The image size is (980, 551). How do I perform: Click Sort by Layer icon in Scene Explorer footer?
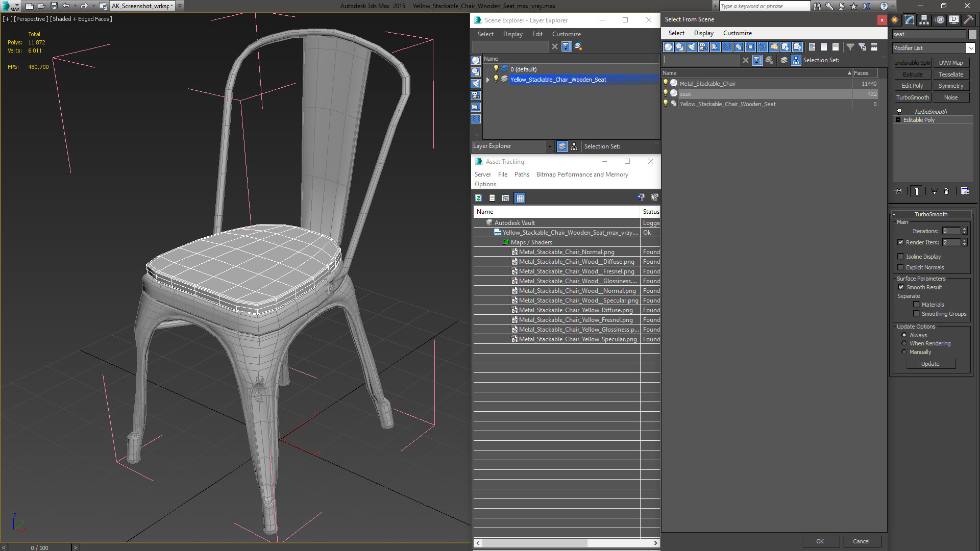[562, 146]
